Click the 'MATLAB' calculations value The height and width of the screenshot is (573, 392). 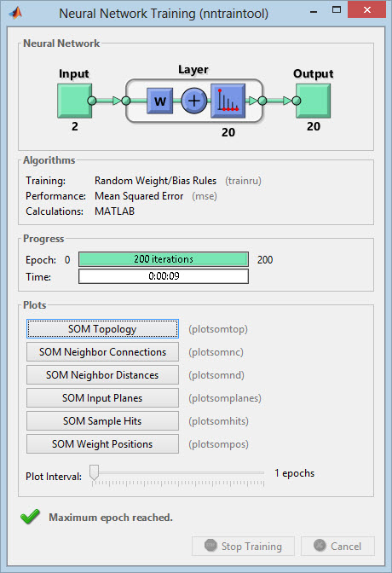(x=114, y=211)
